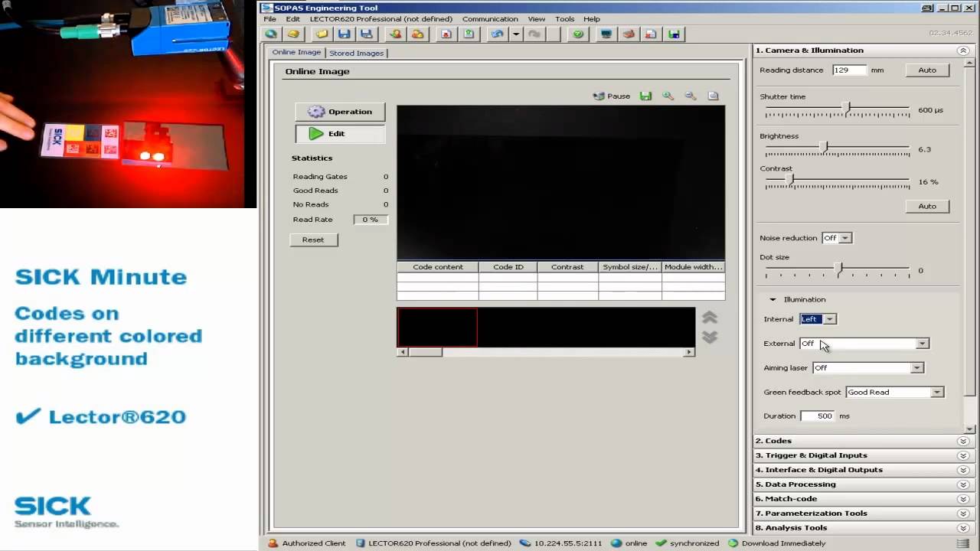Screen dimensions: 980x551
Task: Click Auto next to Reading distance
Action: coord(927,70)
